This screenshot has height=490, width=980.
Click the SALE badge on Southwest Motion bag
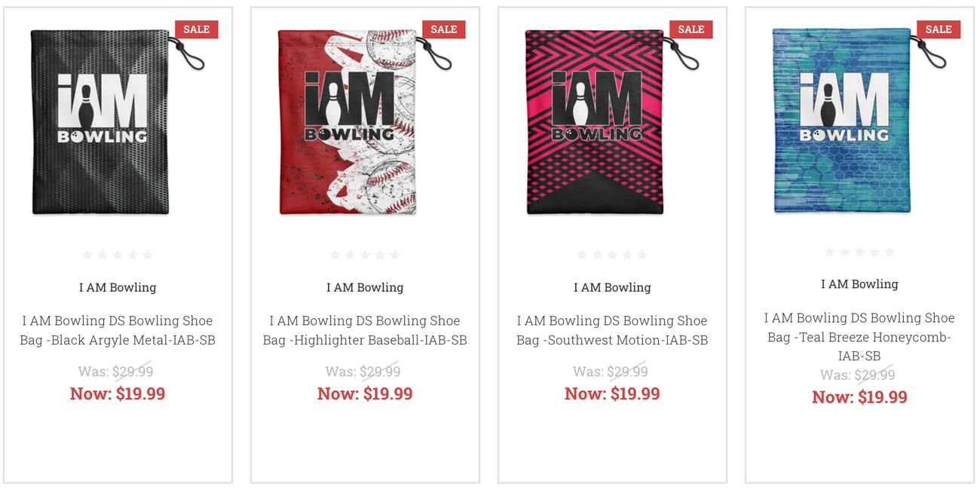[691, 29]
